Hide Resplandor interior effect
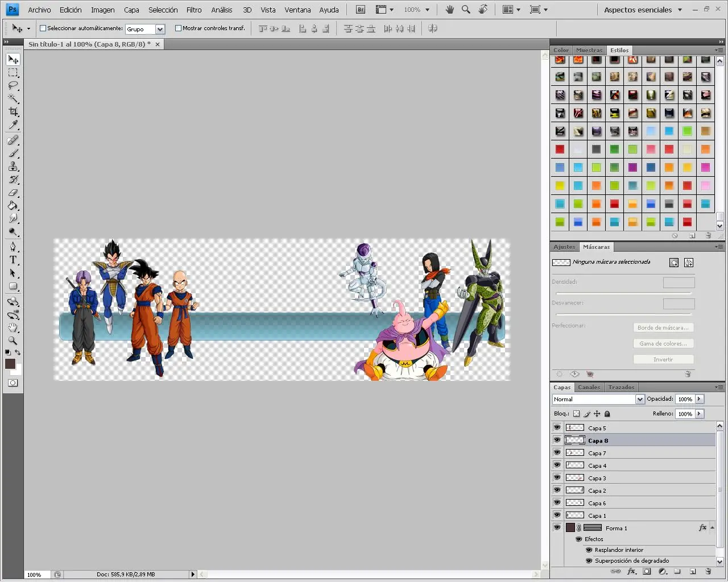Screen dimensions: 728x582 [589, 550]
